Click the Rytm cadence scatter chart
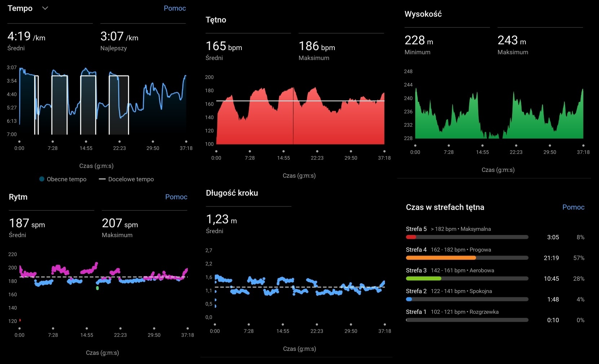 click(x=103, y=285)
